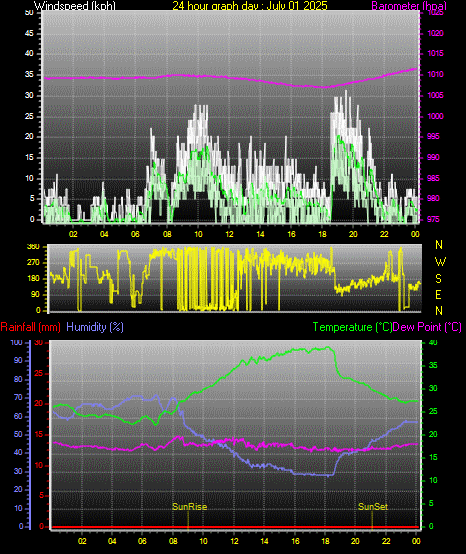Viewport: 466px width, 554px height.
Task: Click the SunRise marker label
Action: [190, 507]
